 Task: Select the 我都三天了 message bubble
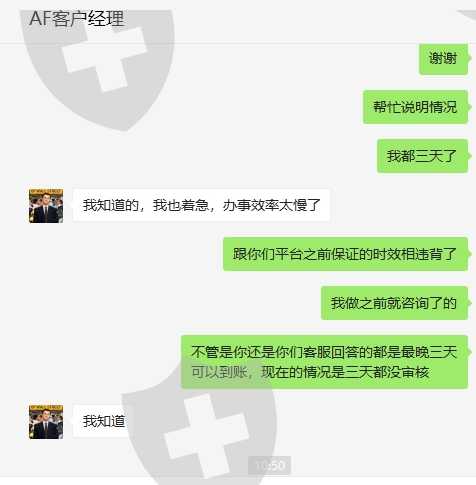tap(422, 156)
